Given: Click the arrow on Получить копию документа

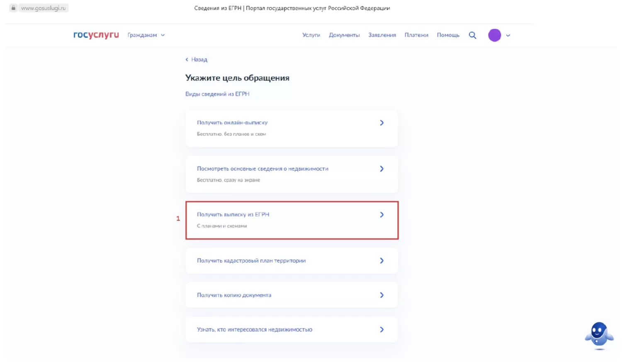Looking at the screenshot, I should pos(382,295).
